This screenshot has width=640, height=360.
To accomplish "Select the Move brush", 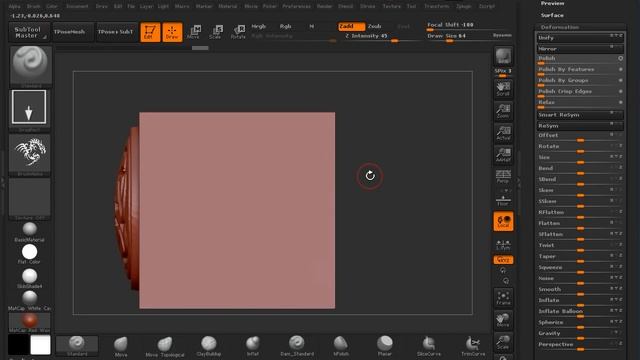I will (x=121, y=347).
